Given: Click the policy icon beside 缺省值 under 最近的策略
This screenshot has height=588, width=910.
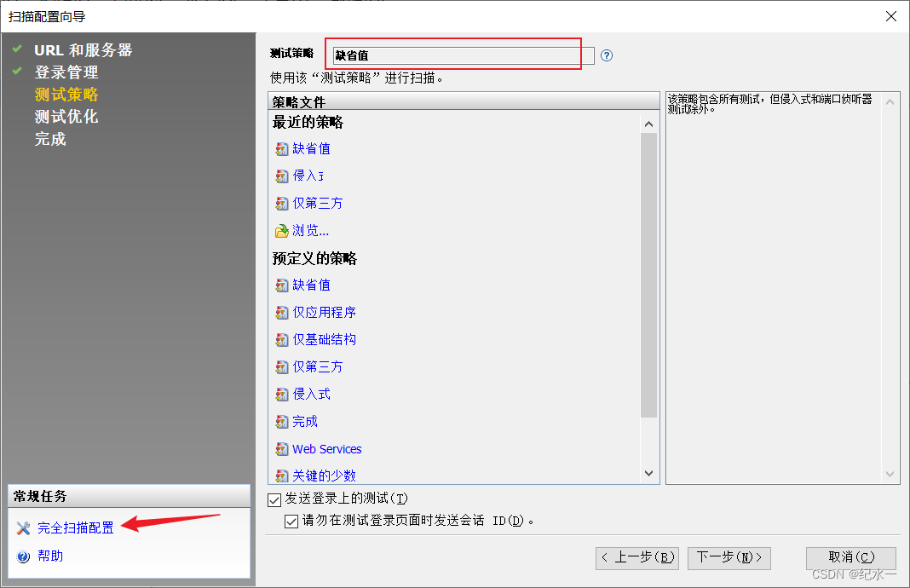Looking at the screenshot, I should (x=282, y=148).
